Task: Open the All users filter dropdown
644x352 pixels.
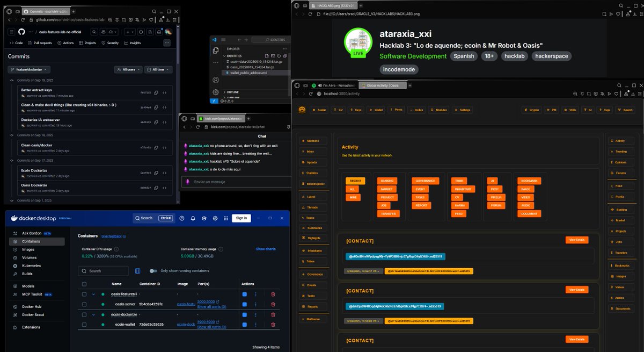Action: point(129,69)
